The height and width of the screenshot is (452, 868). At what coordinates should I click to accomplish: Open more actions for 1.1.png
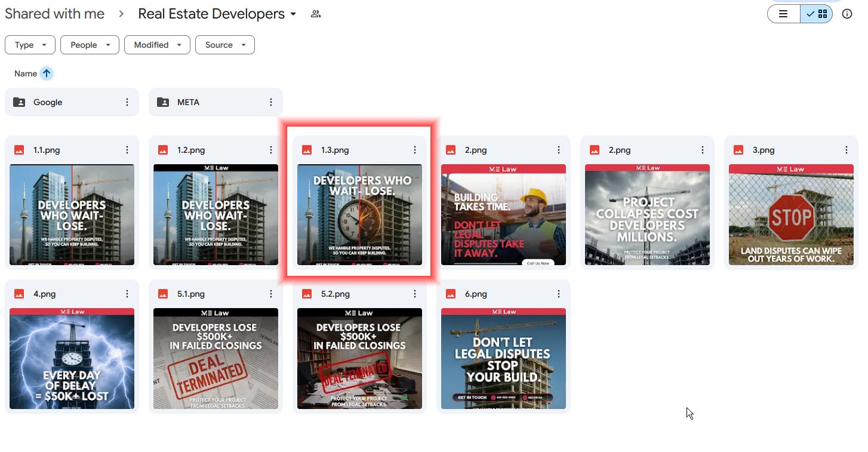[127, 150]
